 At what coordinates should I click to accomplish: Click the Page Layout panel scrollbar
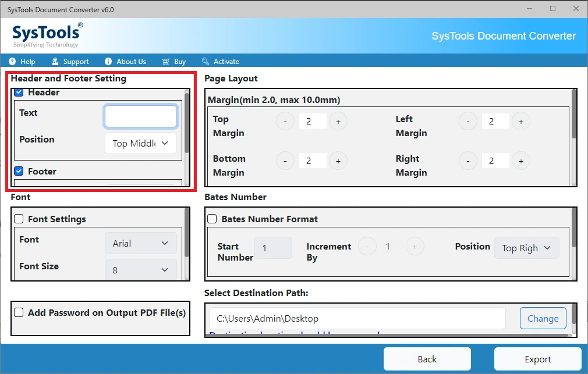pyautogui.click(x=574, y=113)
